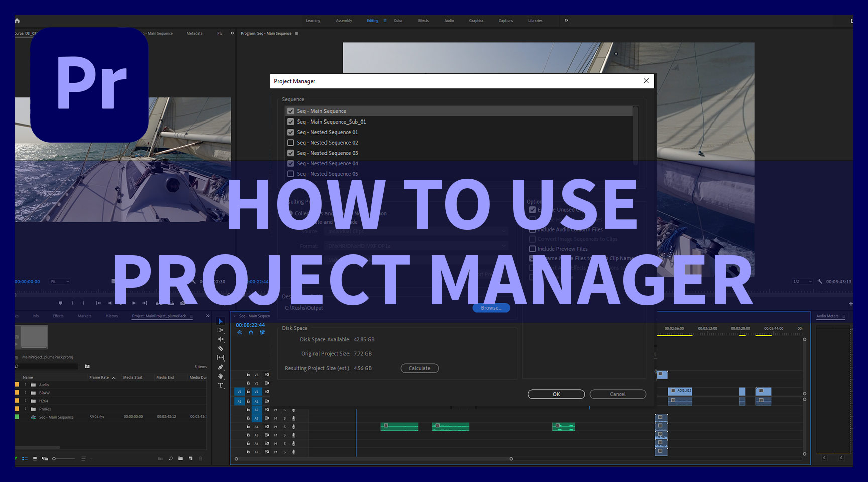Open the 1/2 playback resolution dropdown
This screenshot has height=482, width=868.
pyautogui.click(x=802, y=281)
